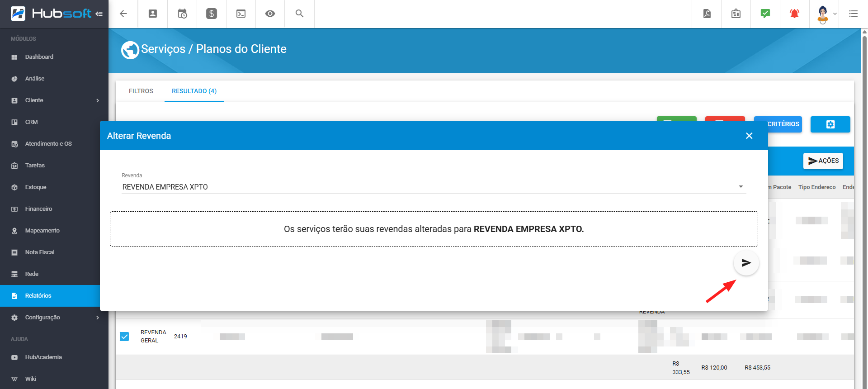Uncheck the REVENDA GERAL row checkbox

(124, 337)
